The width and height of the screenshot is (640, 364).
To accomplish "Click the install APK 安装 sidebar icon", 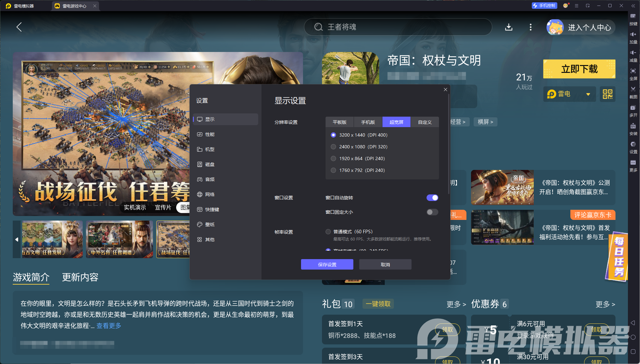I will point(633,126).
